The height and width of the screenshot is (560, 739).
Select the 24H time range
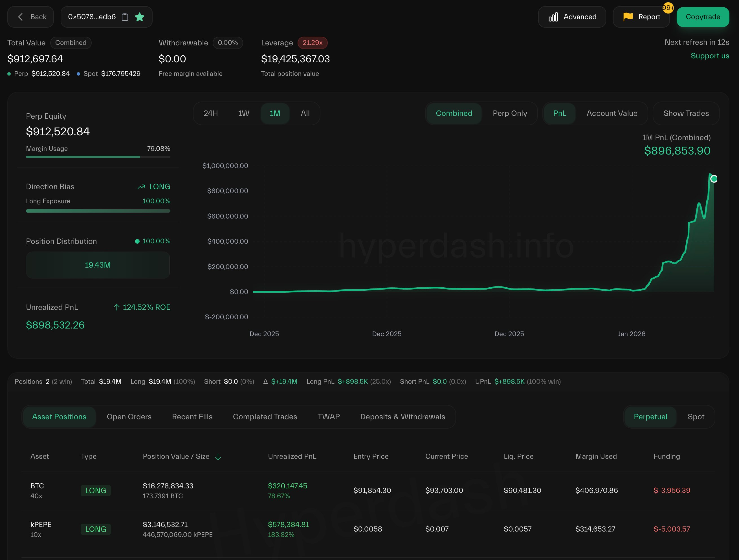click(210, 114)
